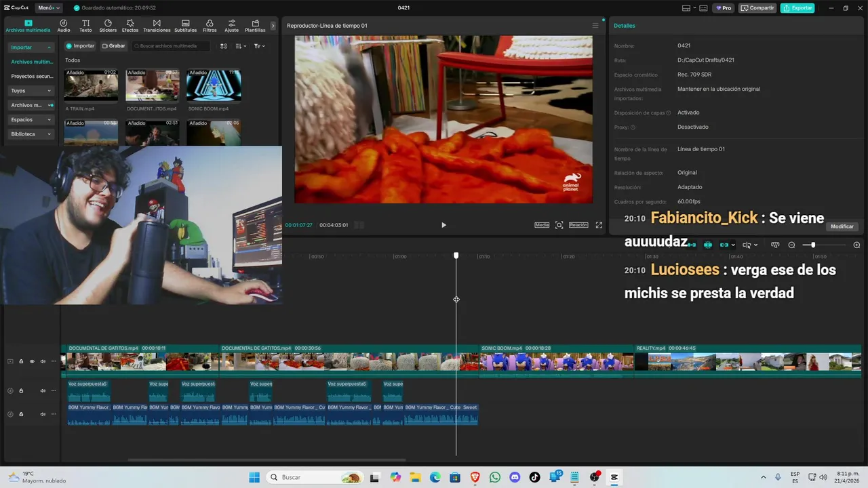Click the Pro badge button
The height and width of the screenshot is (488, 868).
[x=724, y=8]
